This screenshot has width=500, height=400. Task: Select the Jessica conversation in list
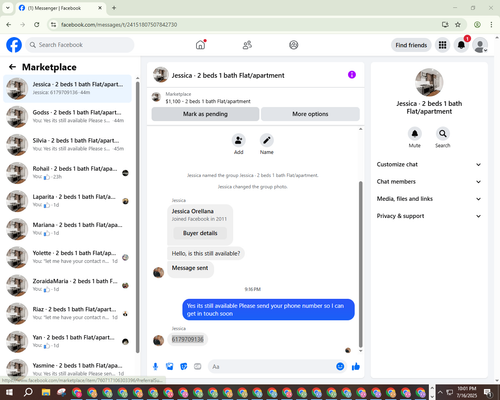68,89
